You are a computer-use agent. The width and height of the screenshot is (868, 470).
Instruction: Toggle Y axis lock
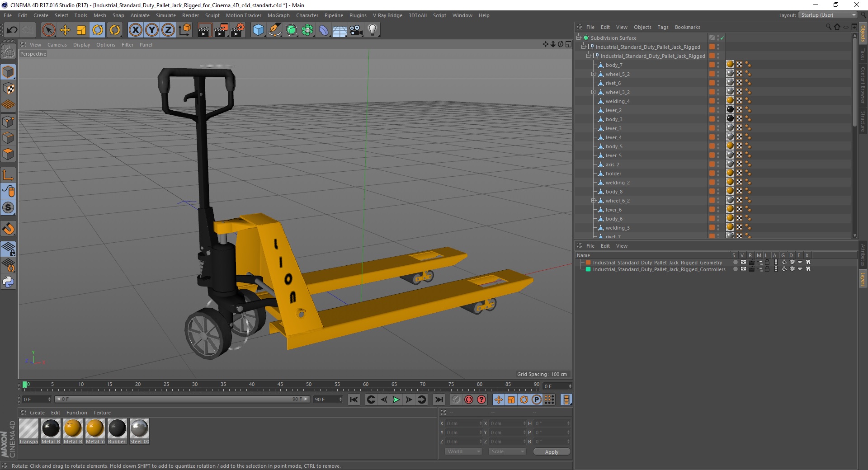pyautogui.click(x=152, y=30)
